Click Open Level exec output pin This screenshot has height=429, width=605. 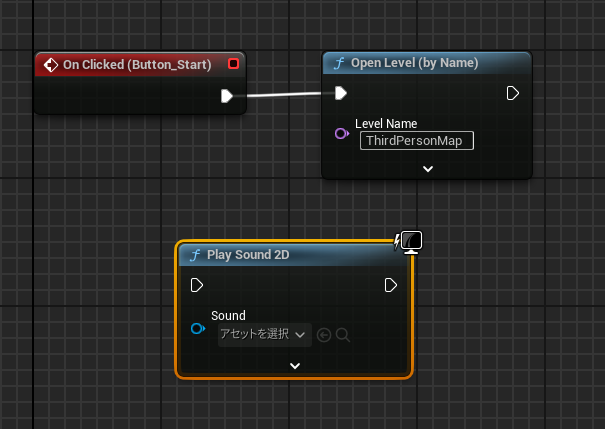[512, 93]
